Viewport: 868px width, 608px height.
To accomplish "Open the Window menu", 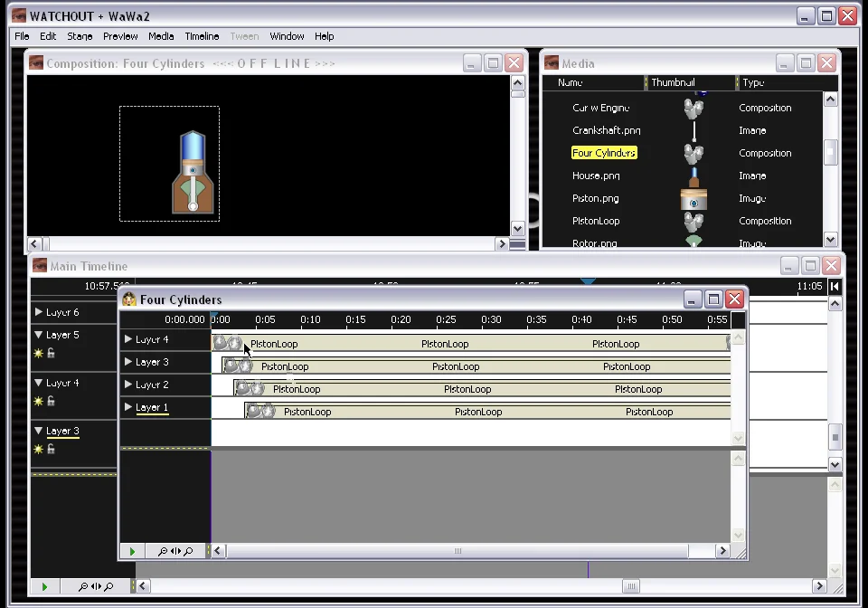I will pos(287,36).
